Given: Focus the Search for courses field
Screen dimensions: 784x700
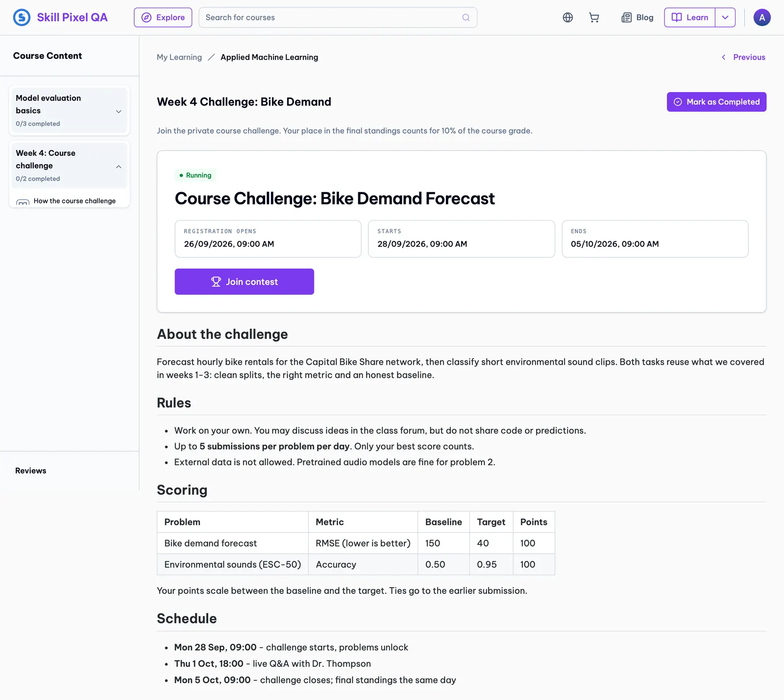Looking at the screenshot, I should point(338,18).
